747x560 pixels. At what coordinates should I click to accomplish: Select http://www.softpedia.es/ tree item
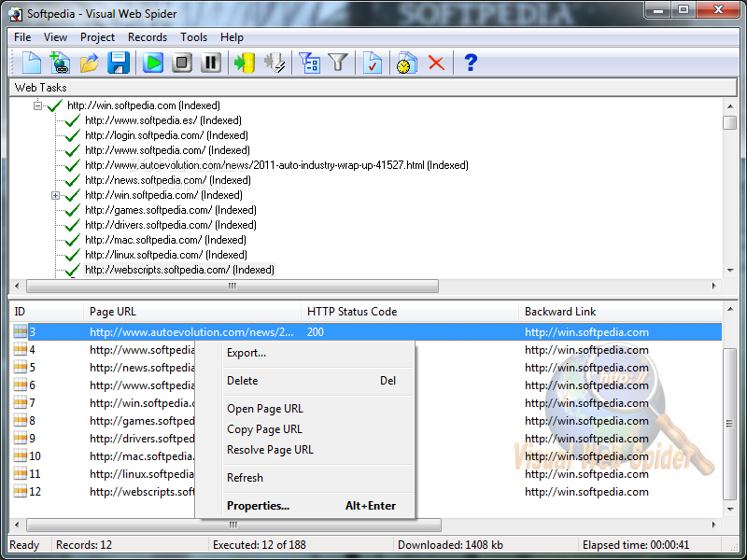click(x=163, y=120)
